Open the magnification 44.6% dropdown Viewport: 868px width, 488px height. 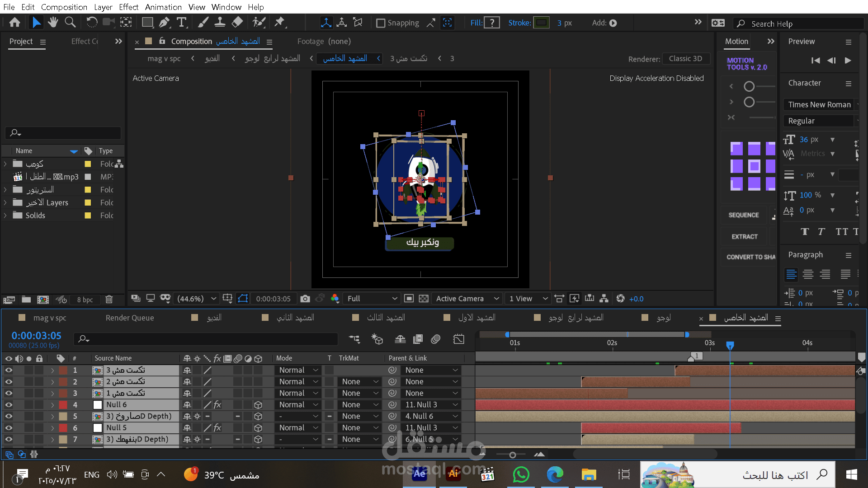(x=197, y=299)
